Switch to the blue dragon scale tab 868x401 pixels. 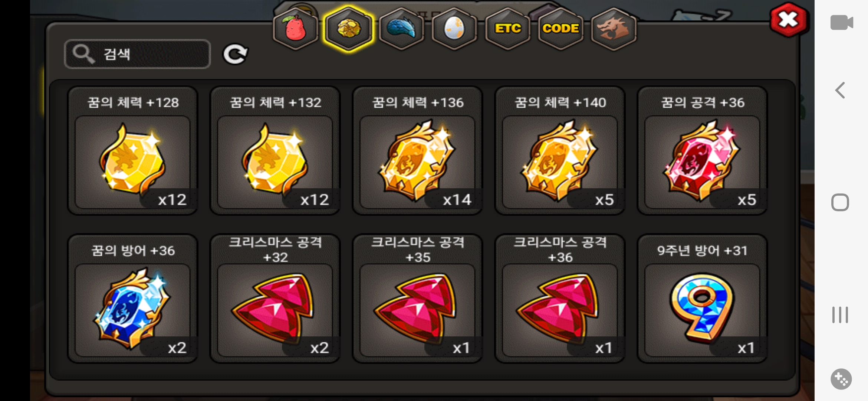(x=401, y=29)
